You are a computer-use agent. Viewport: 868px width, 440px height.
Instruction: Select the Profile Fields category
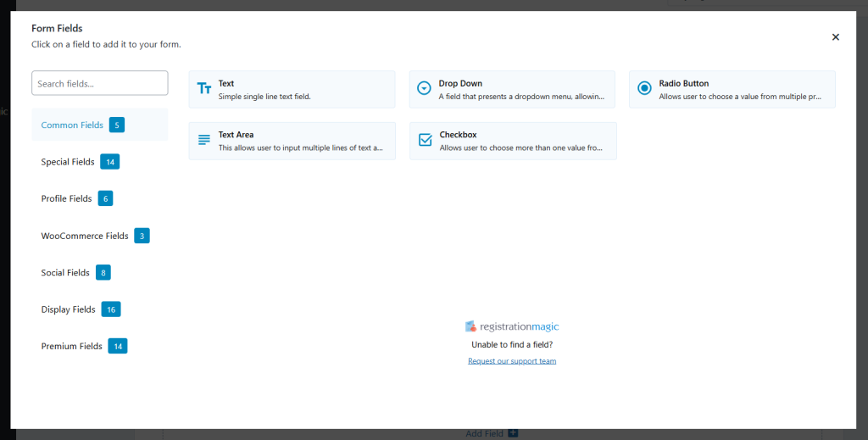(66, 199)
